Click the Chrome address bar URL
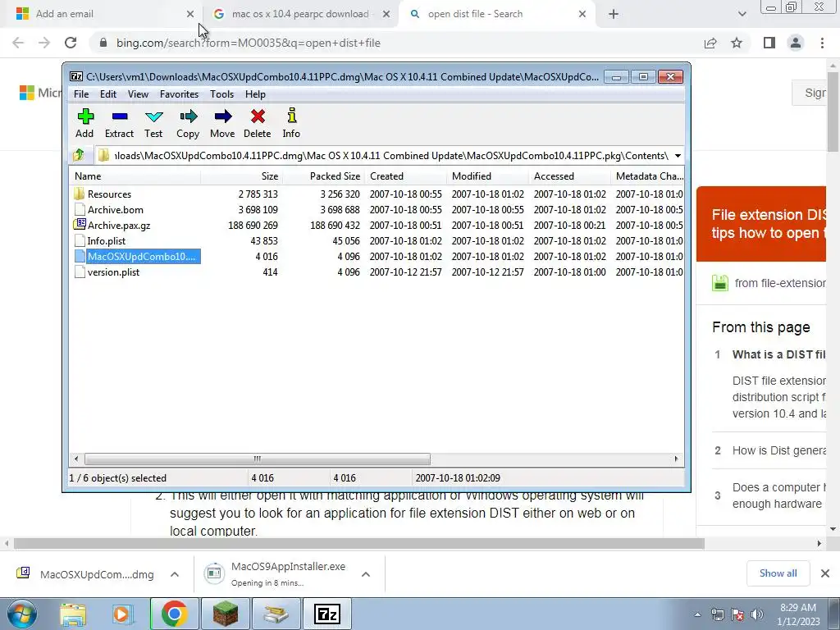The image size is (840, 630). click(248, 43)
